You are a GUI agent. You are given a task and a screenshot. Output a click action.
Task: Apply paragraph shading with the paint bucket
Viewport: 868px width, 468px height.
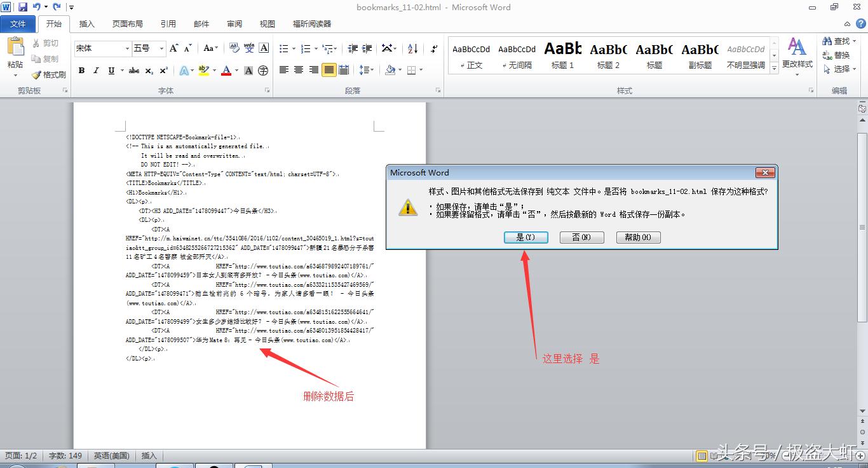[x=390, y=70]
